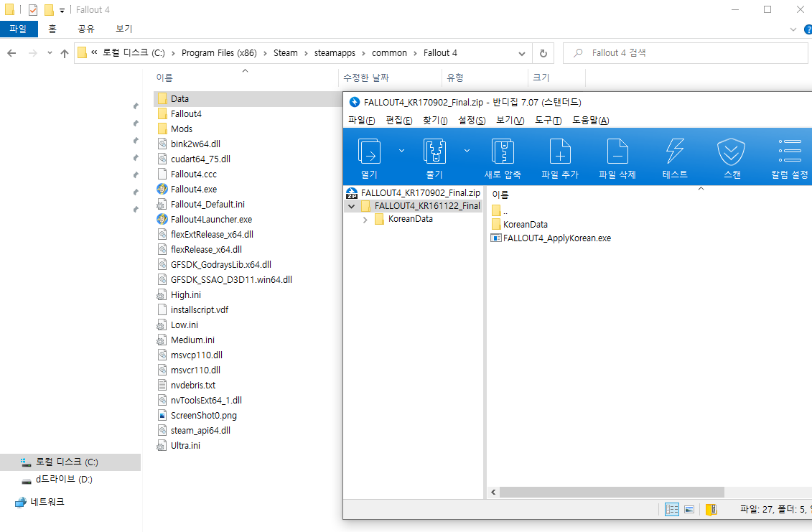Image resolution: width=812 pixels, height=532 pixels.
Task: Open Bandizip 보기(V) menu
Action: [x=510, y=120]
